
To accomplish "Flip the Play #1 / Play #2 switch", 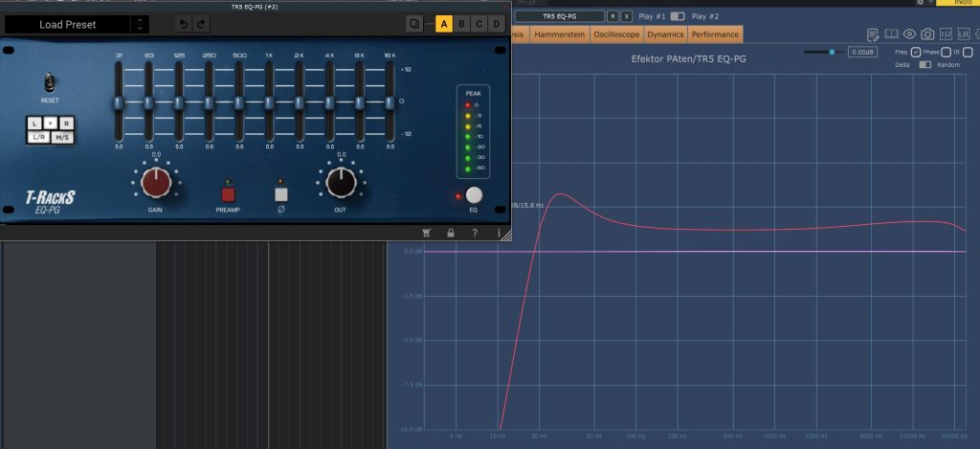I will coord(678,16).
